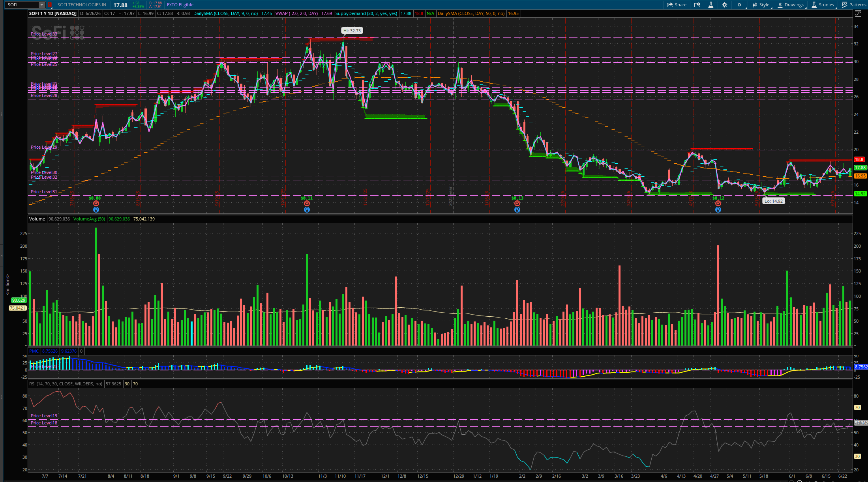Screen dimensions: 868x482
Task: Click the price axis scale icon
Action: coord(858,13)
